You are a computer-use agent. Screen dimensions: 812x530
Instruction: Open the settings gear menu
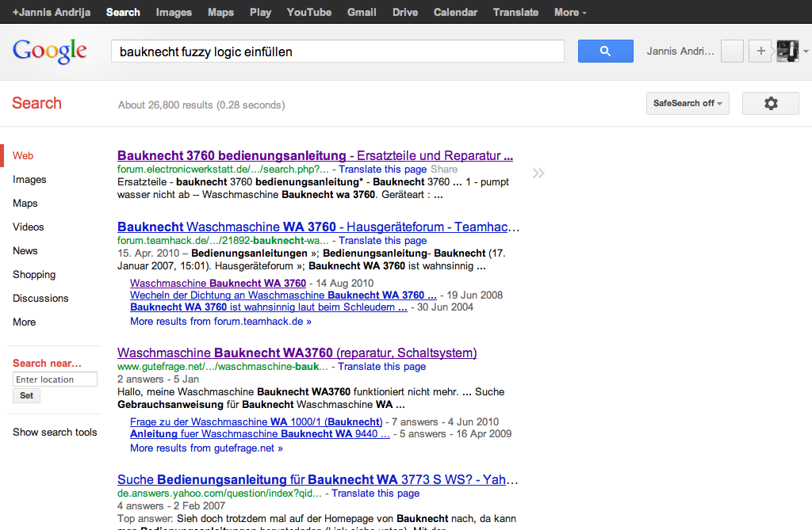771,104
